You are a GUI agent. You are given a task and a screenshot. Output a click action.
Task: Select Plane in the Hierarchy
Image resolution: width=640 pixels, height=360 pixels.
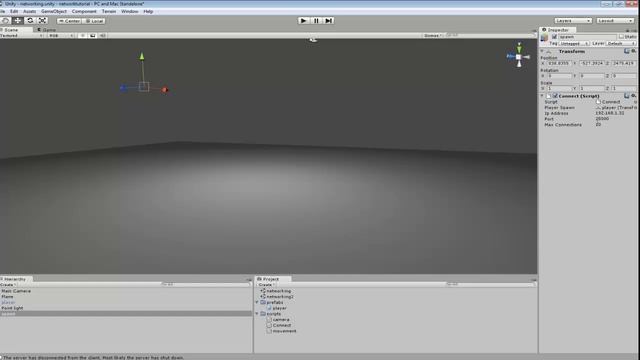point(7,297)
